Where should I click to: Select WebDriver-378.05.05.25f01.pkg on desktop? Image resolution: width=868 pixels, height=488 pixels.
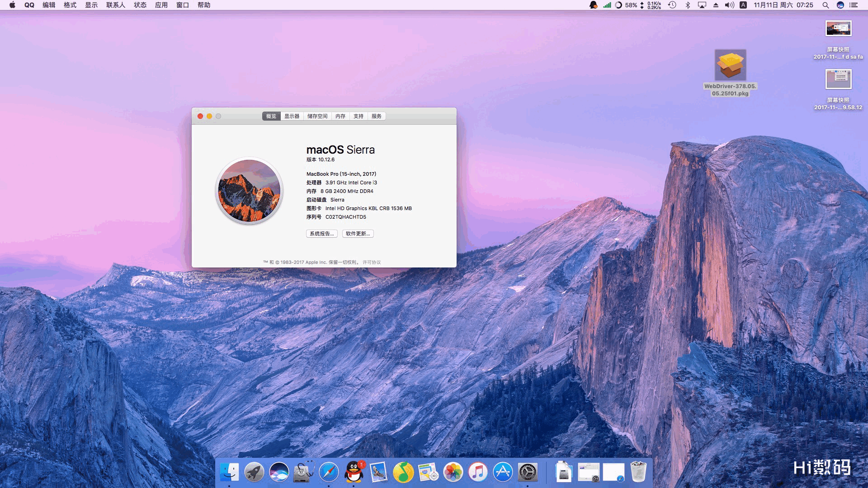click(x=730, y=73)
